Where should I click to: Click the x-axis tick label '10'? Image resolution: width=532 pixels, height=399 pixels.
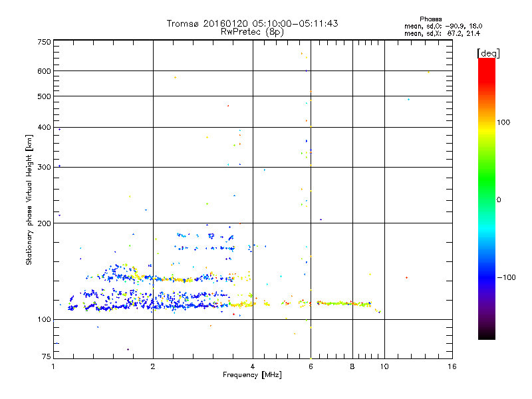[x=384, y=366]
